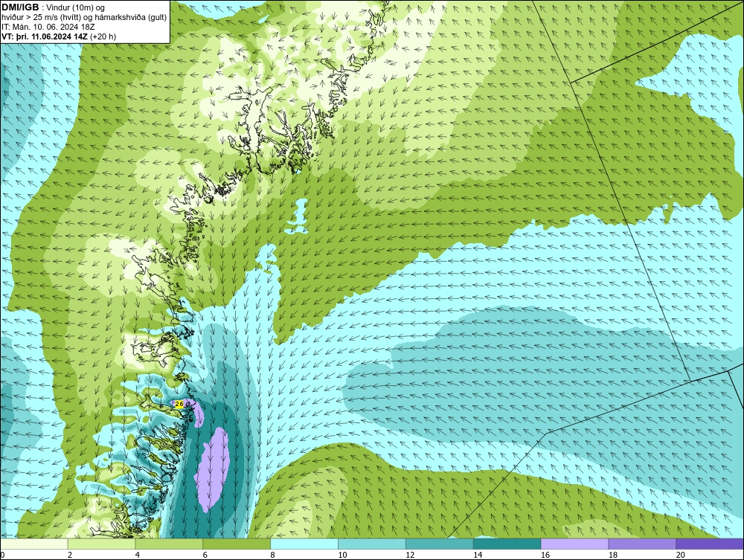Click the 10-12 m/s light teal swatch
Screen dimensions: 744x560
[x=372, y=544]
